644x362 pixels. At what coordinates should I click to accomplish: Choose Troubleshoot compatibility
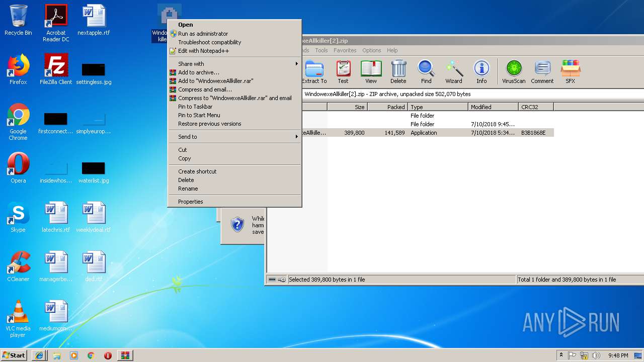pyautogui.click(x=234, y=42)
